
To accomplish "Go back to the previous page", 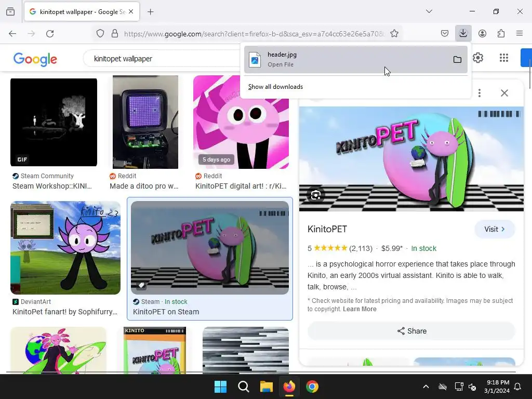I will (12, 34).
